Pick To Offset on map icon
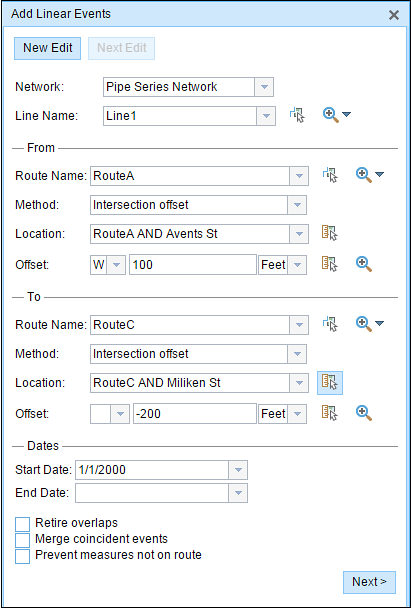The height and width of the screenshot is (608, 411). pos(330,413)
